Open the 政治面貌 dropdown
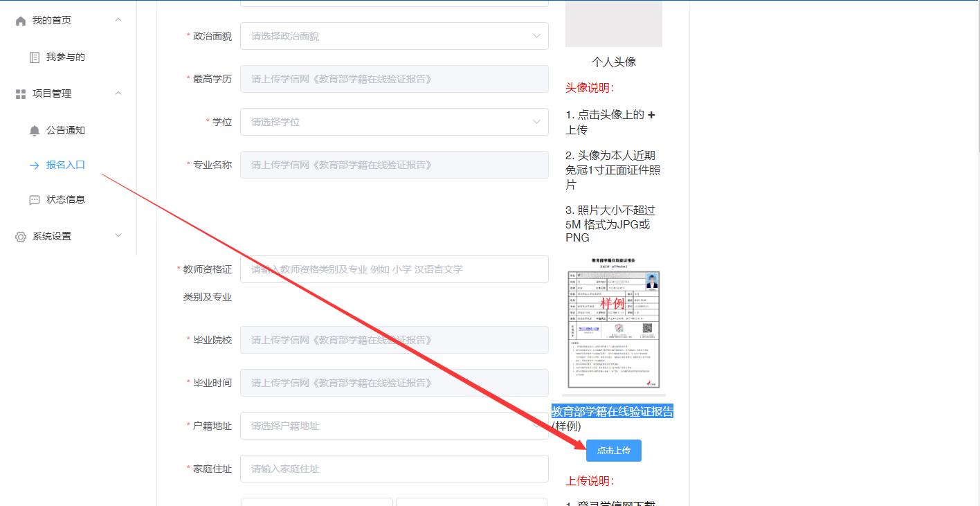This screenshot has width=980, height=506. (x=394, y=36)
